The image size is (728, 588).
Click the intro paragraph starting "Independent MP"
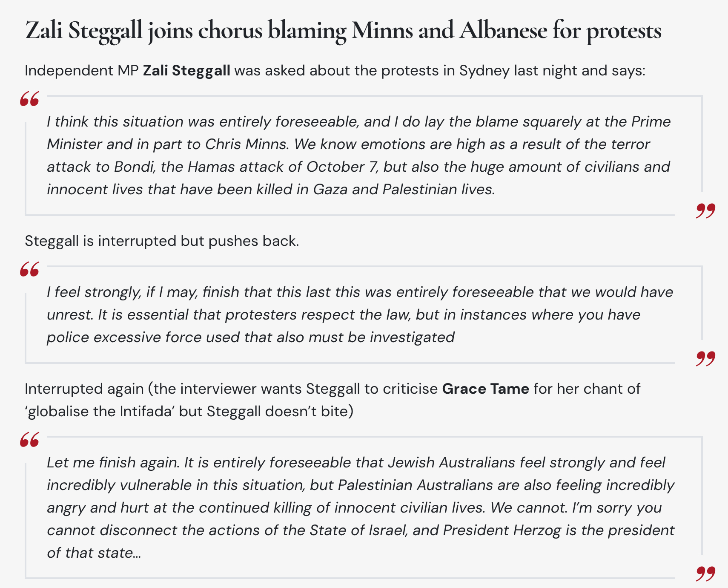click(x=335, y=70)
